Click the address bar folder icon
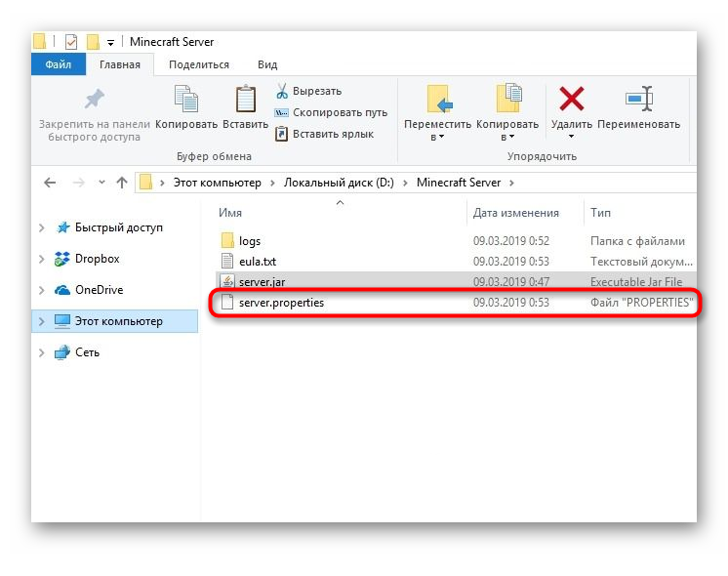Viewport: 728px width, 576px height. [145, 183]
